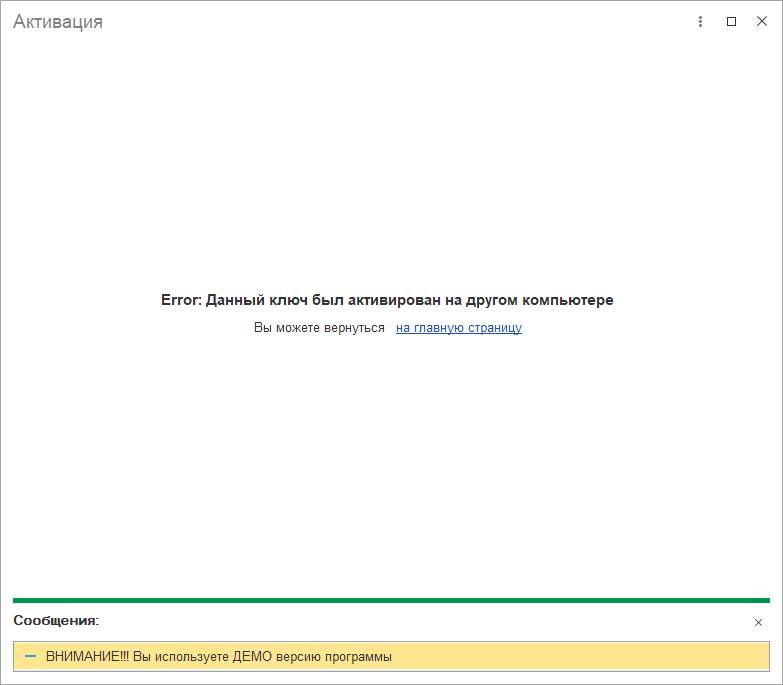
Task: Click the 'Вы можете вернуться' text
Action: click(319, 327)
